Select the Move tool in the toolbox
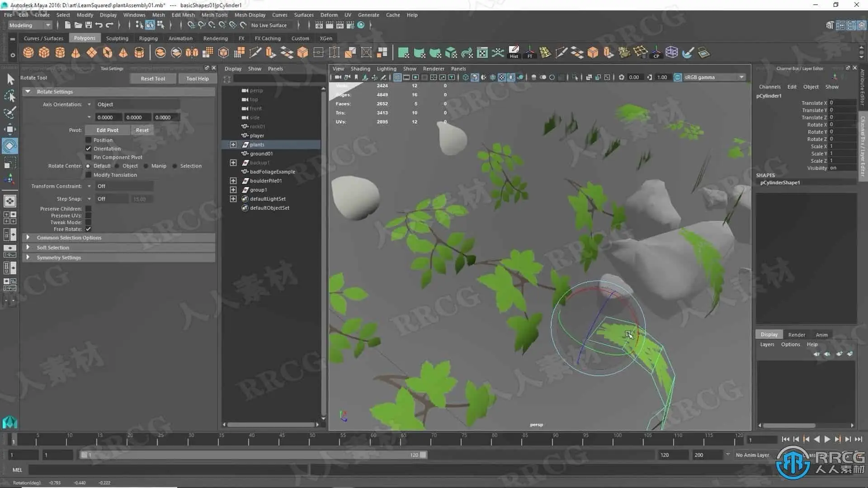Viewport: 868px width, 488px height. pos(9,129)
